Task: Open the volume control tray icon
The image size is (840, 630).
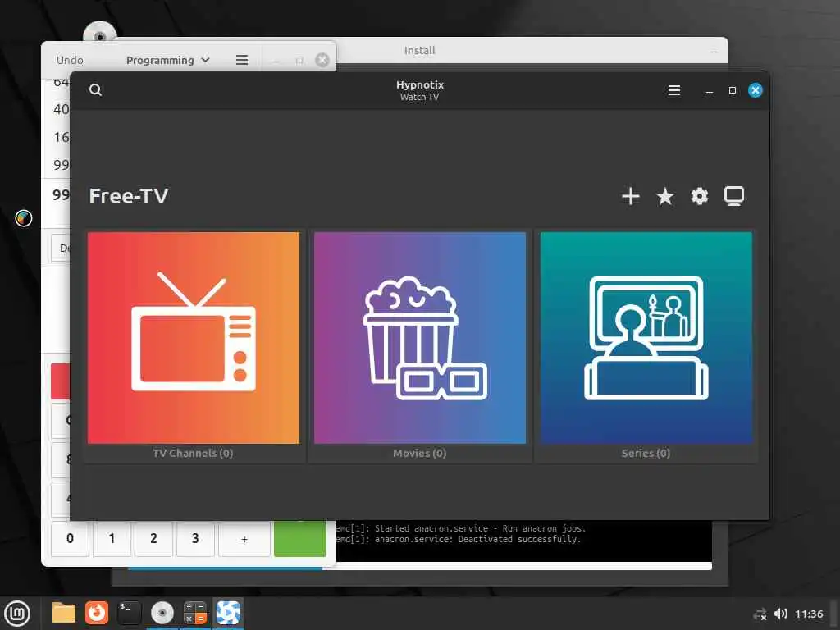Action: tap(781, 614)
